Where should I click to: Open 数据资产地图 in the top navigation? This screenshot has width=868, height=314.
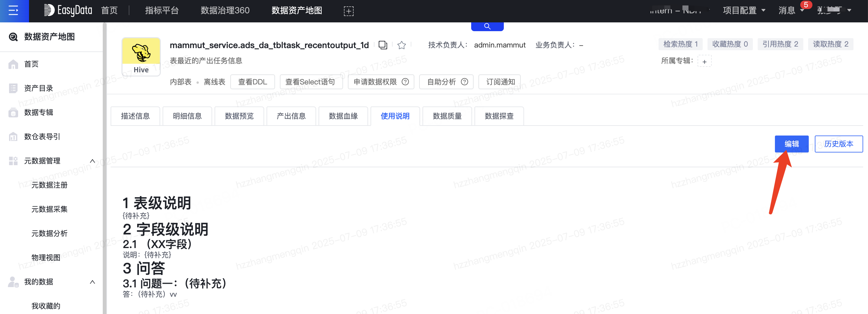point(296,11)
